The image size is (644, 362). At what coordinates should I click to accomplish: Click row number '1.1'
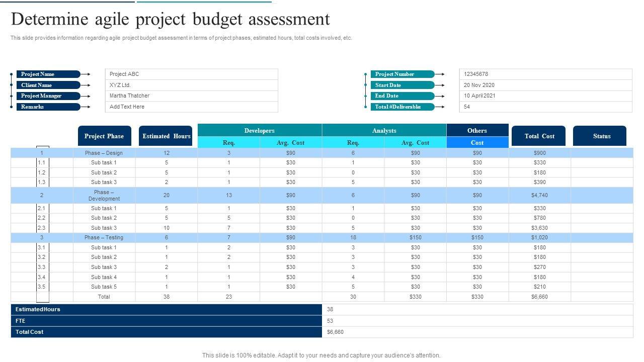(42, 162)
